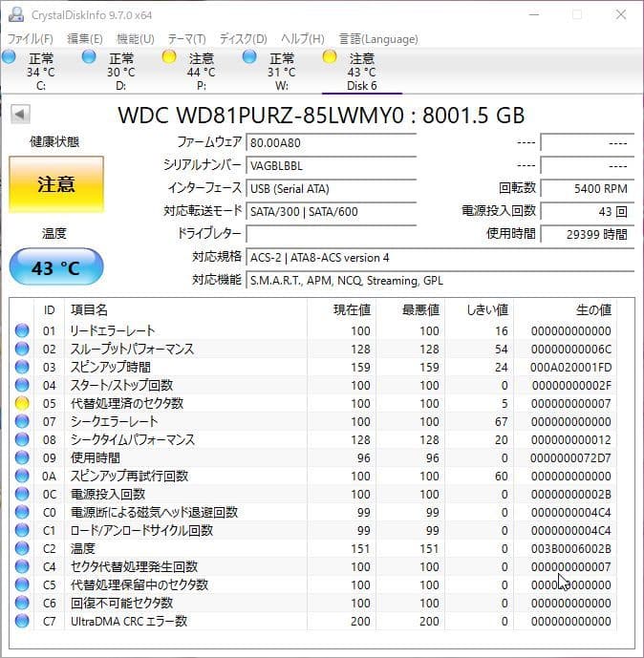Click the blue status orb for ID 01
The height and width of the screenshot is (658, 644).
coord(22,330)
